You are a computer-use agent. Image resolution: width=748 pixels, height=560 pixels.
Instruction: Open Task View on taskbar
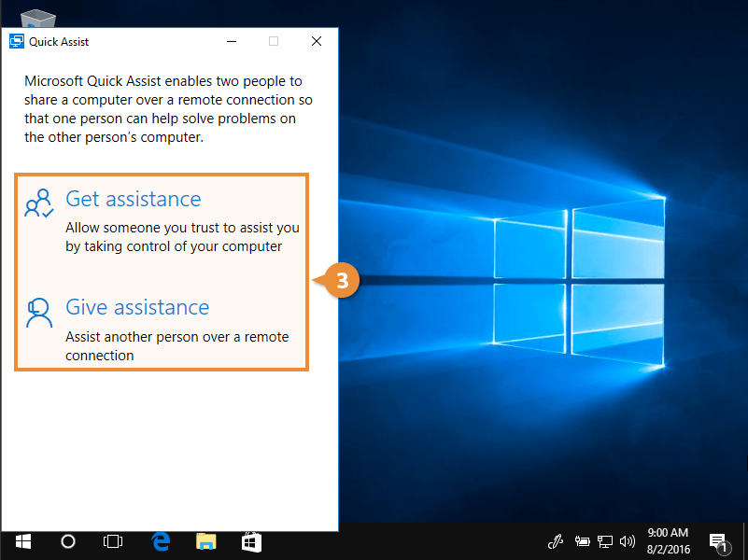pyautogui.click(x=113, y=542)
